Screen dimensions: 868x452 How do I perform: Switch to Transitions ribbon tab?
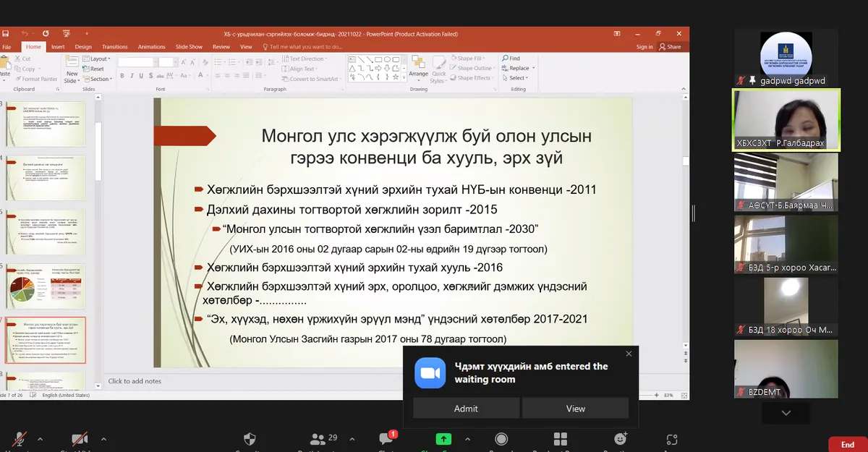click(115, 46)
